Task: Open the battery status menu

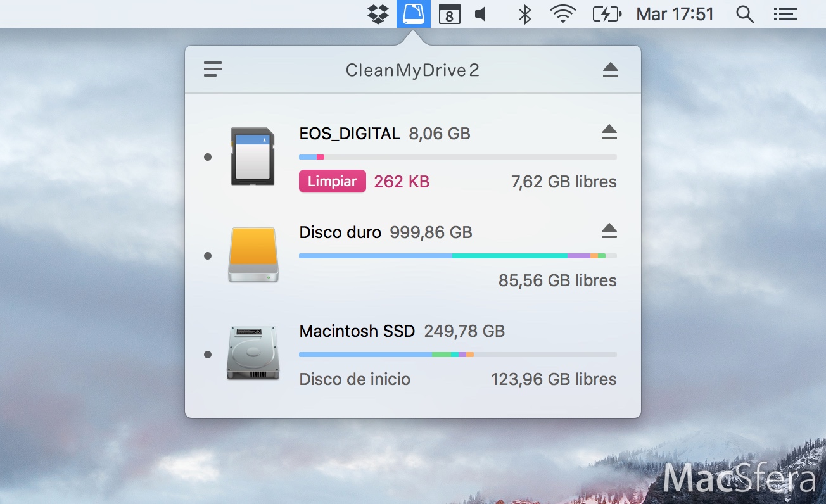Action: click(x=607, y=14)
